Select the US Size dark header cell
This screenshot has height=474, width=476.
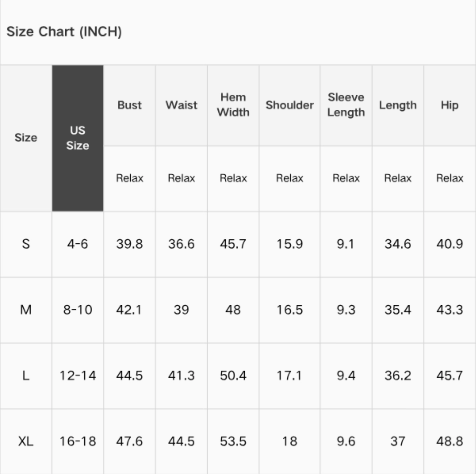[78, 138]
